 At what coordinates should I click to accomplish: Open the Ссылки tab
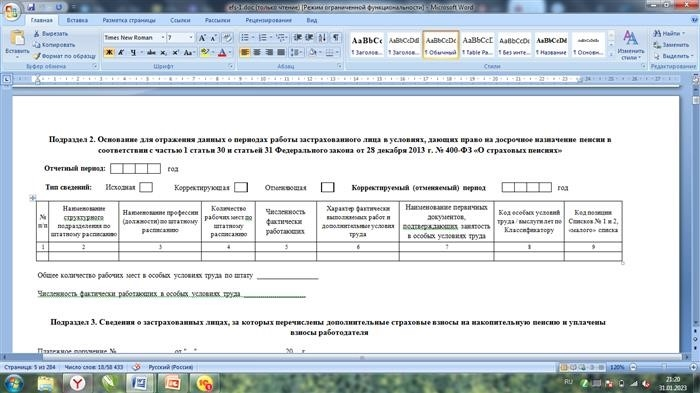(180, 20)
